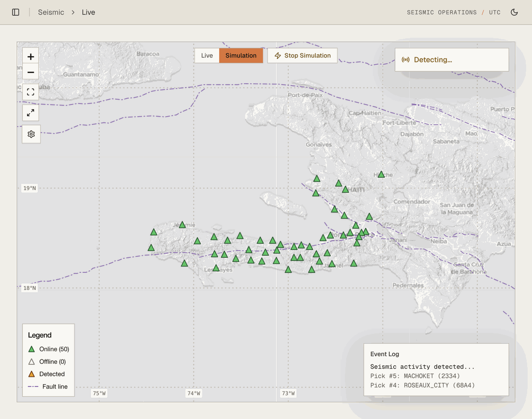Screen dimensions: 532x419
Task: Click the Port-de-Paix map label
Action: tap(305, 95)
